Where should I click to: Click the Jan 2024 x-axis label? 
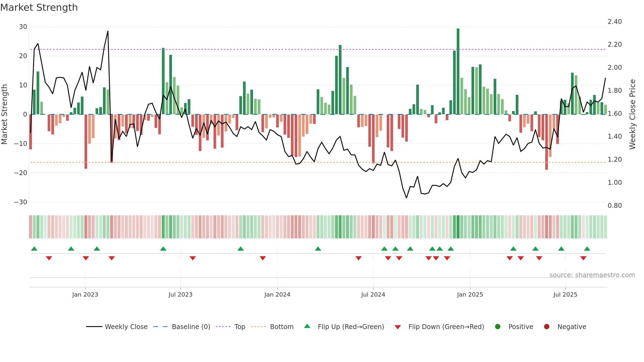click(277, 295)
